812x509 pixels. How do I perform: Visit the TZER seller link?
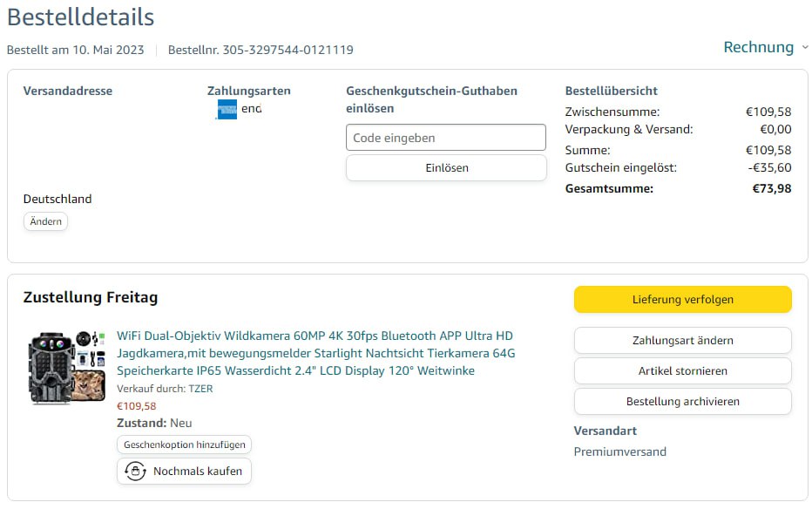(x=200, y=389)
